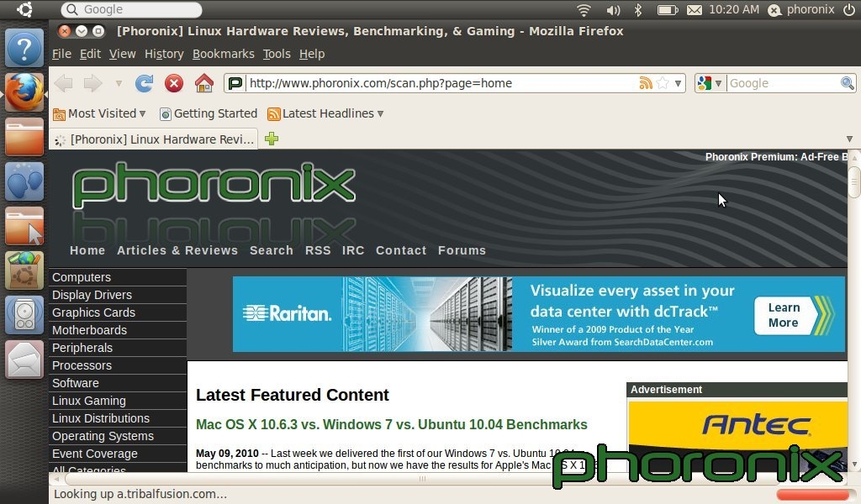Click the search magnifier in Firefox search box
The image size is (861, 504).
[848, 83]
